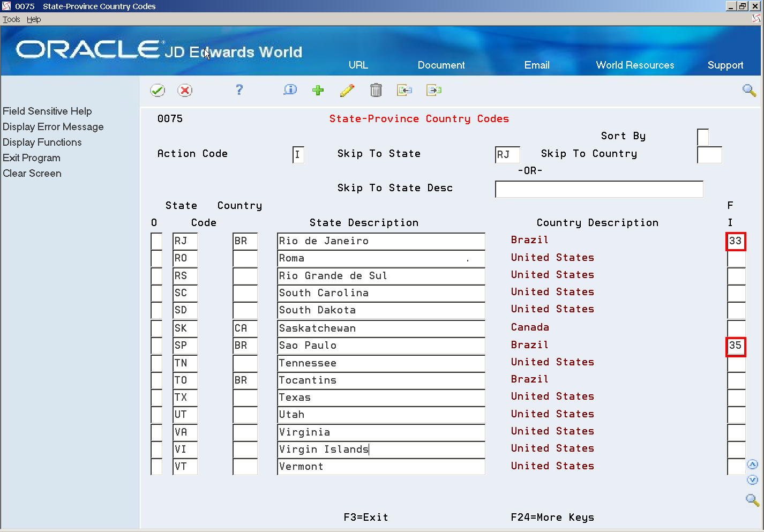Click the Rio de Janeiro description field
The height and width of the screenshot is (532, 764).
(381, 241)
